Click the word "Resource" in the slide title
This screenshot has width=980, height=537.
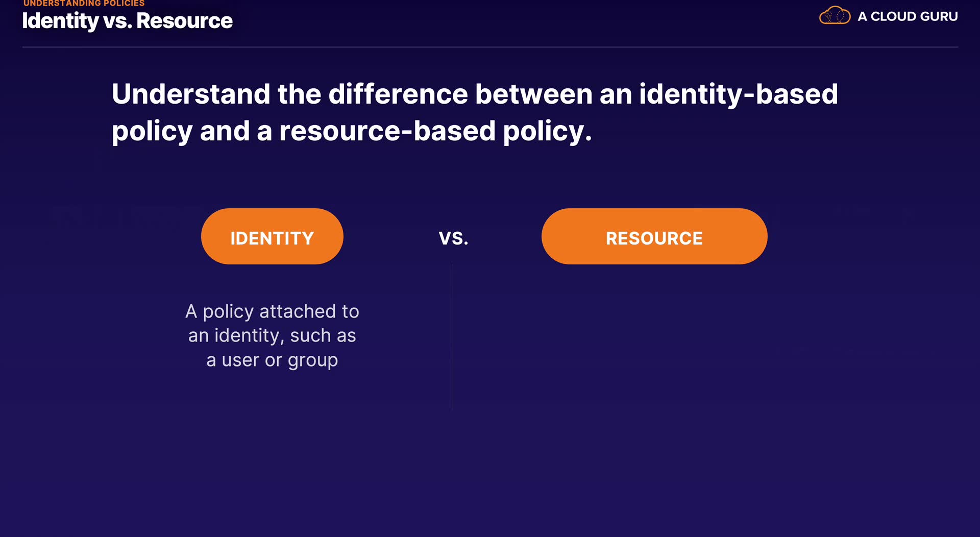tap(184, 21)
